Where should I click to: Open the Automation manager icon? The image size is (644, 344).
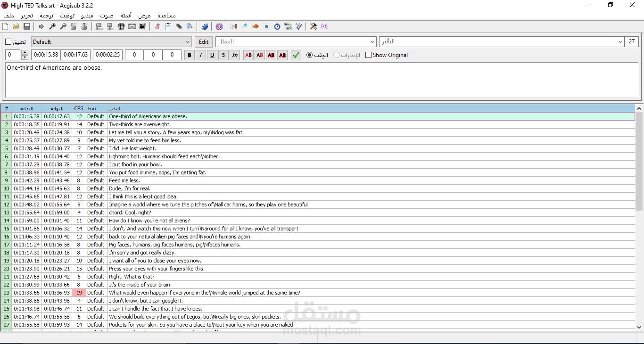[x=205, y=26]
